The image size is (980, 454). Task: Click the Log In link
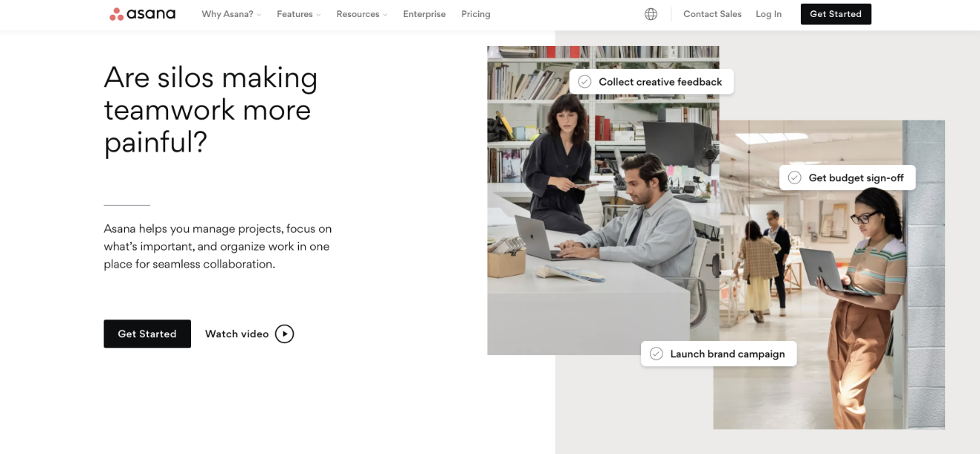[x=768, y=14]
